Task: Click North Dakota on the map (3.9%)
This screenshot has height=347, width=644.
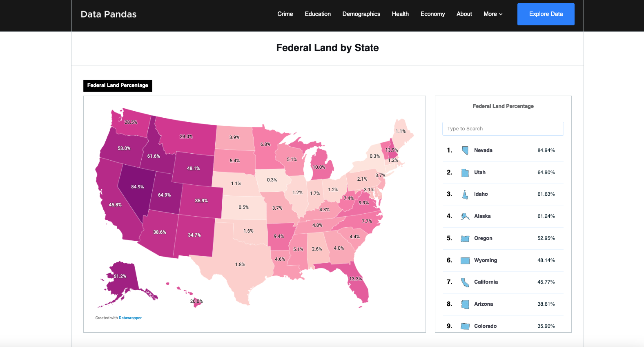Action: (x=234, y=138)
